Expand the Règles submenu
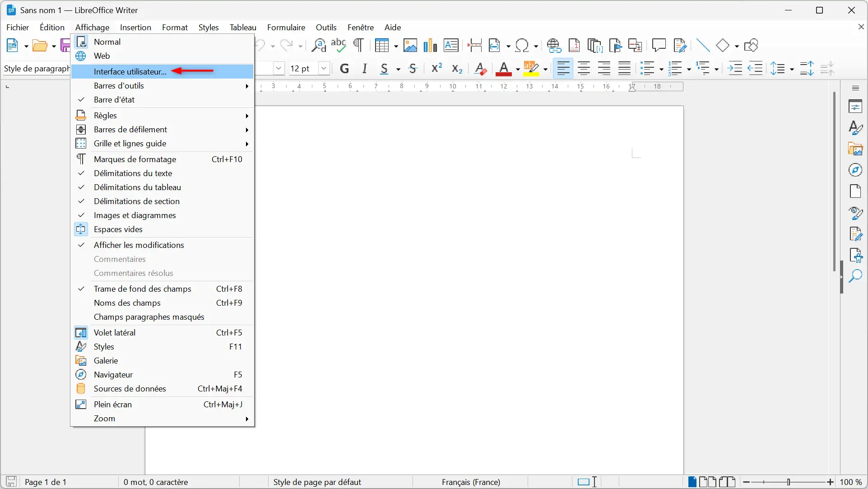Image resolution: width=868 pixels, height=489 pixels. click(x=162, y=116)
